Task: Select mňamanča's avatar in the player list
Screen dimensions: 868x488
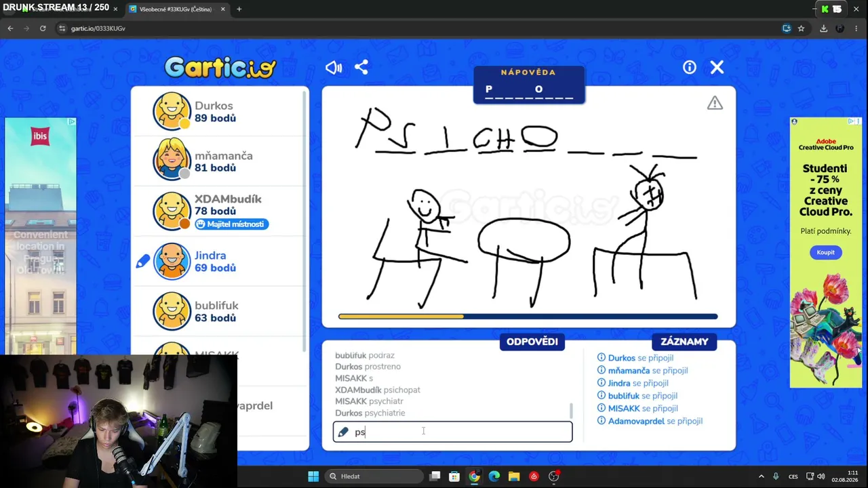Action: click(x=172, y=161)
